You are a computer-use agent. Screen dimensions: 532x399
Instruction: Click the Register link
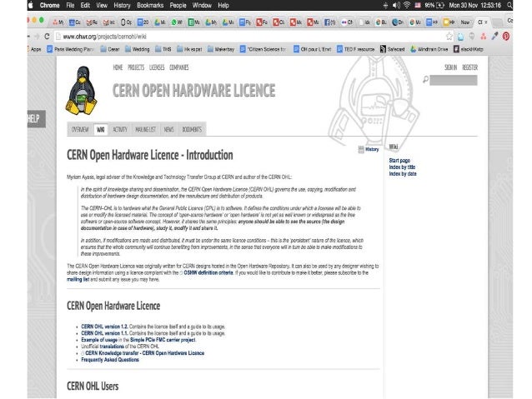pyautogui.click(x=470, y=67)
